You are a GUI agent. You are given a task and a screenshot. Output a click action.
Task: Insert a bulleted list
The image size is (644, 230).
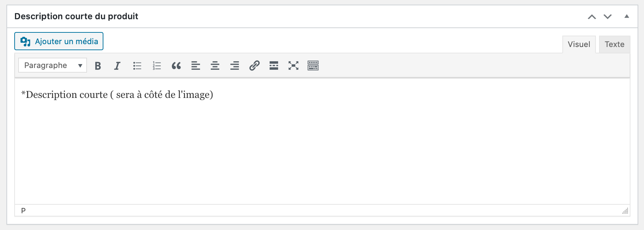point(137,66)
